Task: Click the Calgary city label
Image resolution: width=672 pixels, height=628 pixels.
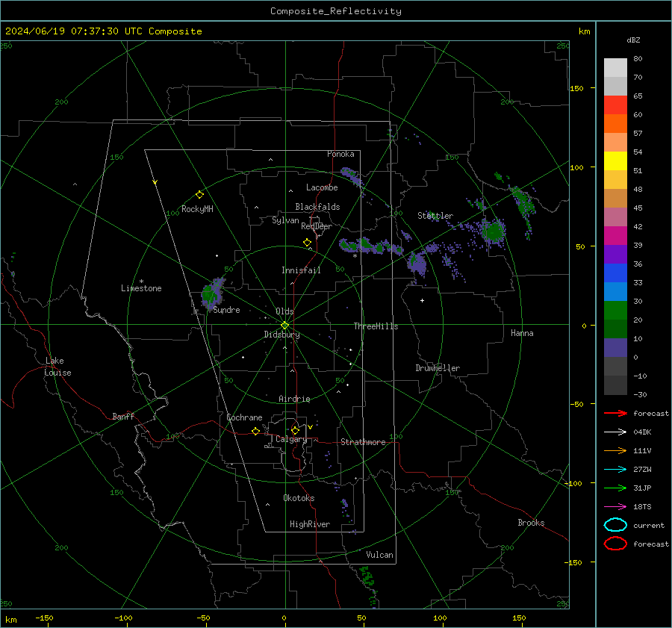Action: (291, 439)
